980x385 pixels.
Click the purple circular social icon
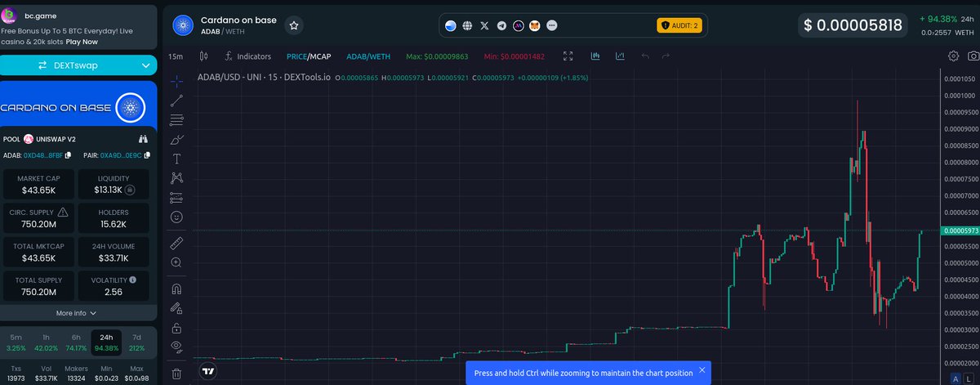[519, 25]
